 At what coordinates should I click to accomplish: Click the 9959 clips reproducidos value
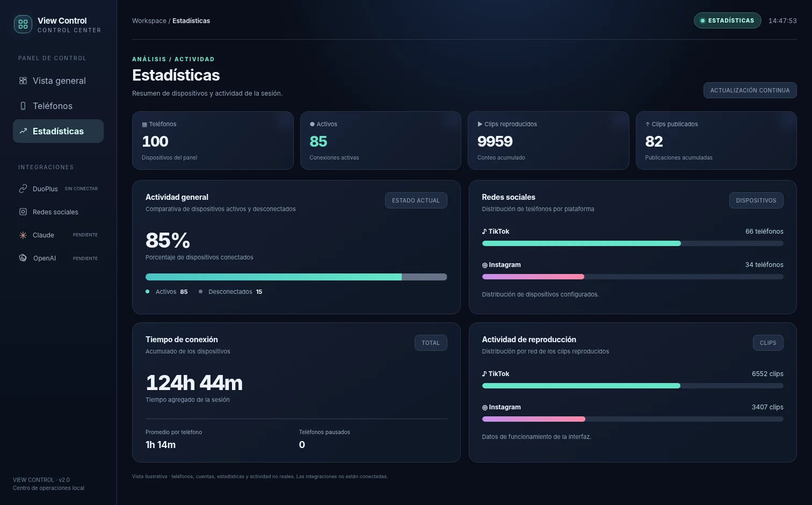tap(495, 141)
